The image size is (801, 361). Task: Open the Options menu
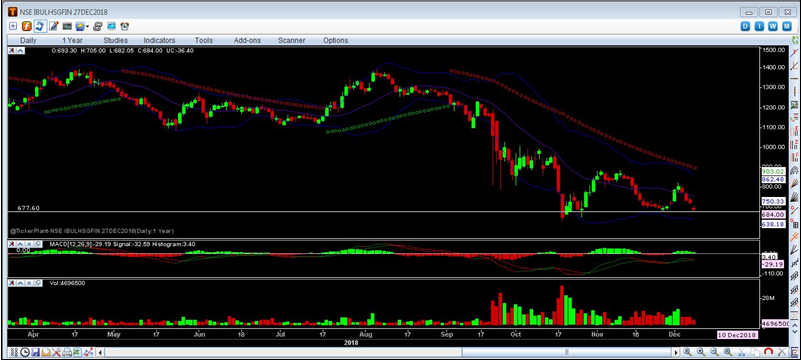coord(336,40)
